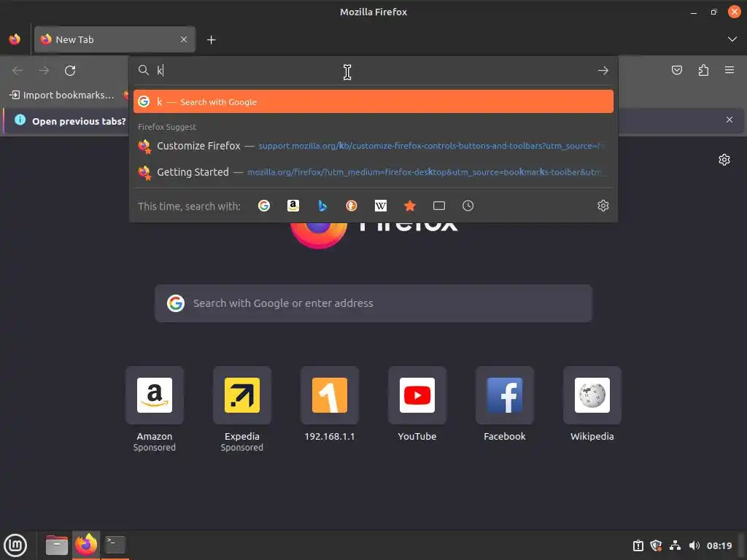Screen dimensions: 747x560
Task: Open the security shield tray icon
Action: 656,545
